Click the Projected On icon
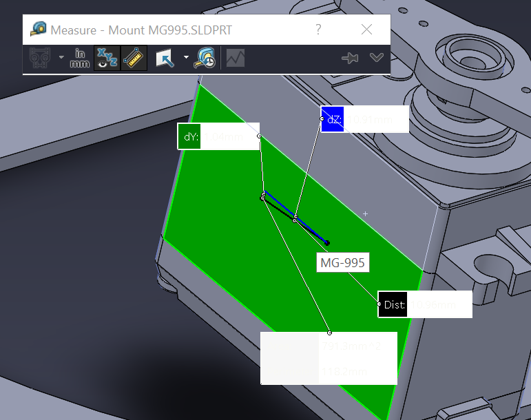531x420 pixels. [x=165, y=58]
